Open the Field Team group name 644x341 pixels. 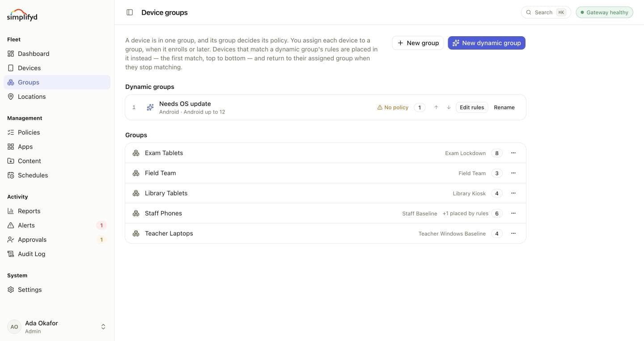tap(160, 173)
